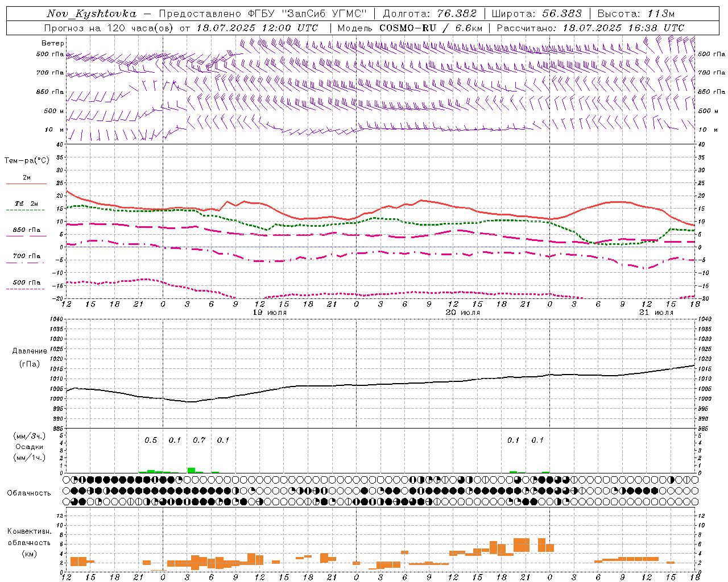Click the 'Тем-ра(°C)' temperature label
Screen dimensions: 728x582
pyautogui.click(x=27, y=161)
